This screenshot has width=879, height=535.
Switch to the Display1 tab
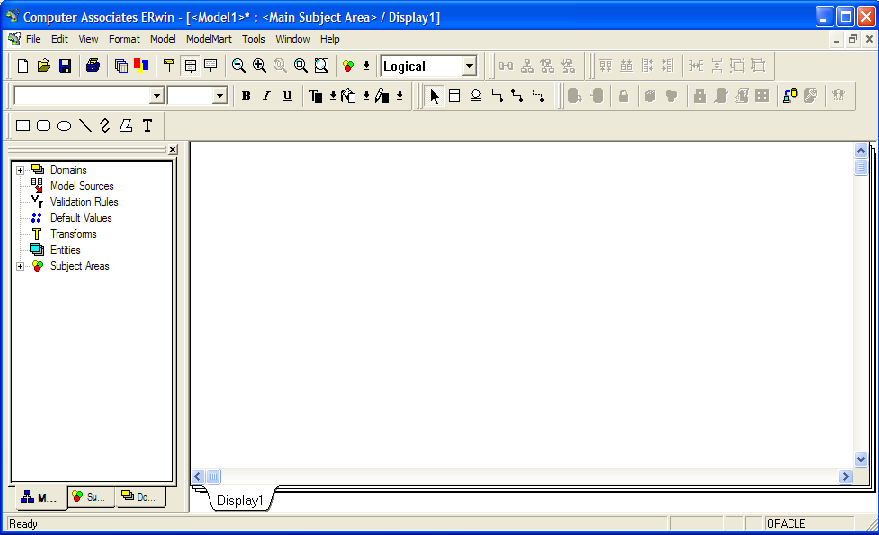coord(240,500)
